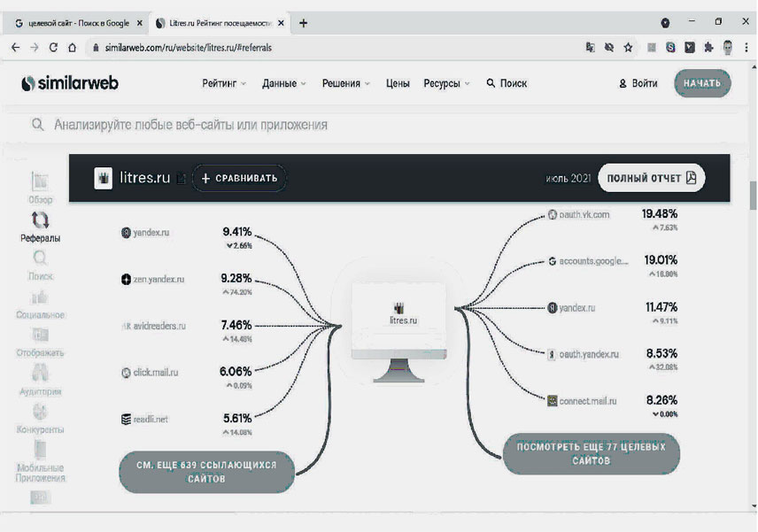Open the Обзор sidebar icon
Screen dimensions: 758x532
[40, 185]
